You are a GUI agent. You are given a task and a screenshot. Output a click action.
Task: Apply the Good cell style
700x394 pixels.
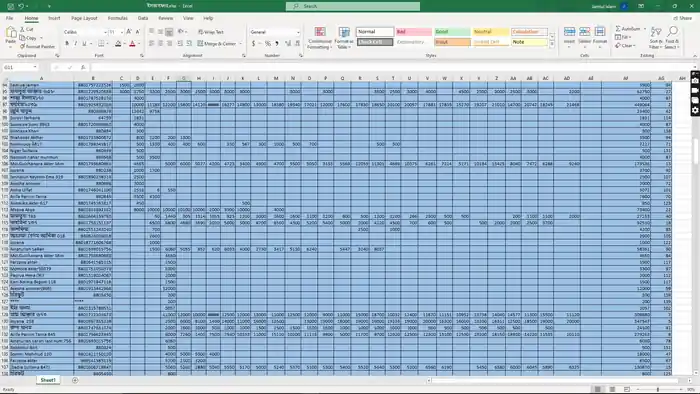coord(452,32)
